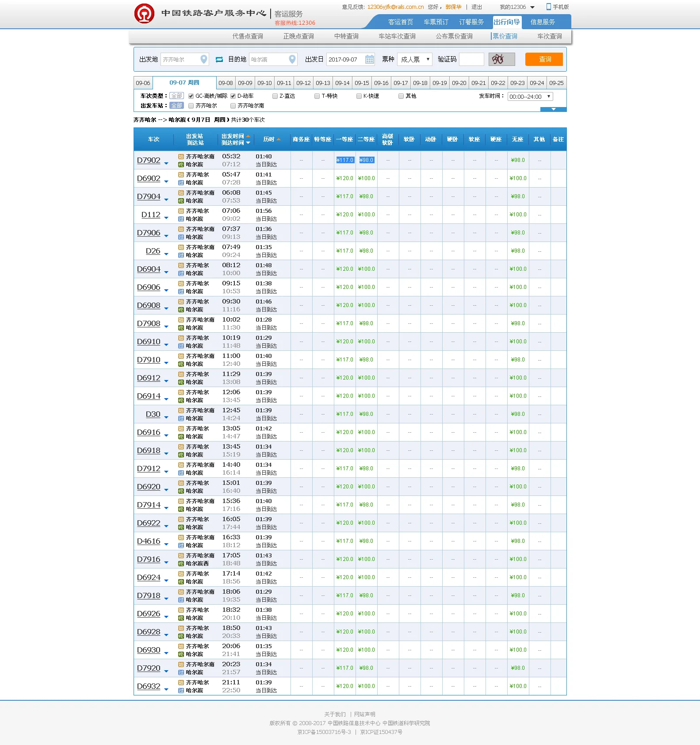Open the 车票预订 navigation menu
The width and height of the screenshot is (700, 745).
pyautogui.click(x=436, y=22)
